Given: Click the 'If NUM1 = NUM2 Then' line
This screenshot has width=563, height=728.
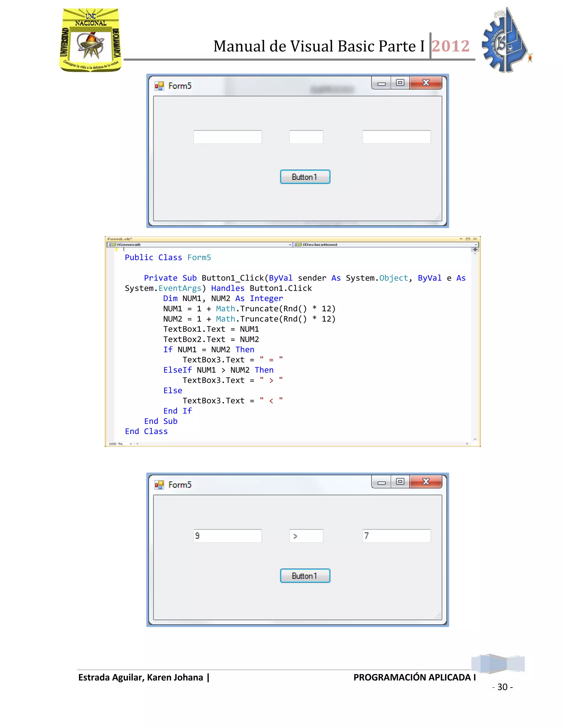Looking at the screenshot, I should tap(209, 349).
